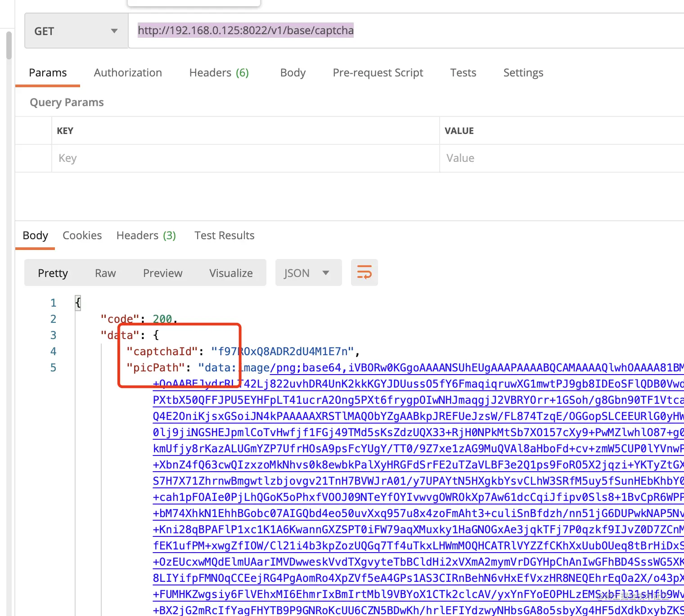Switch response view to Raw
This screenshot has width=684, height=616.
pos(105,273)
